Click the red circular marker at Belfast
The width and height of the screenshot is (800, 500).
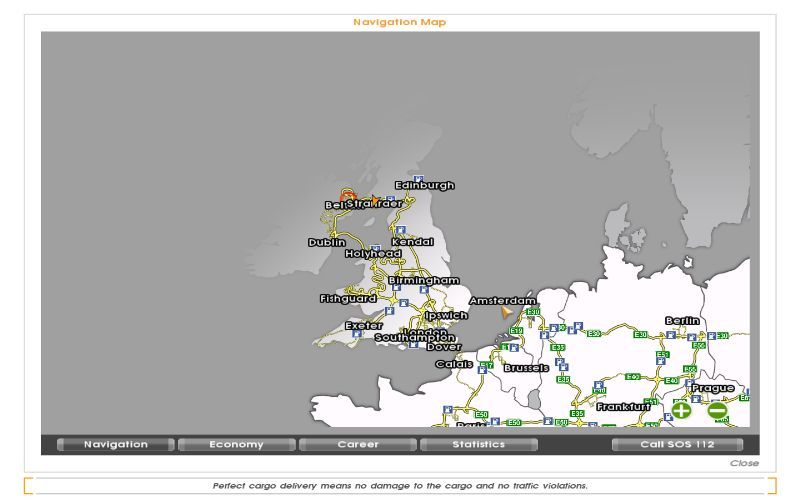348,196
